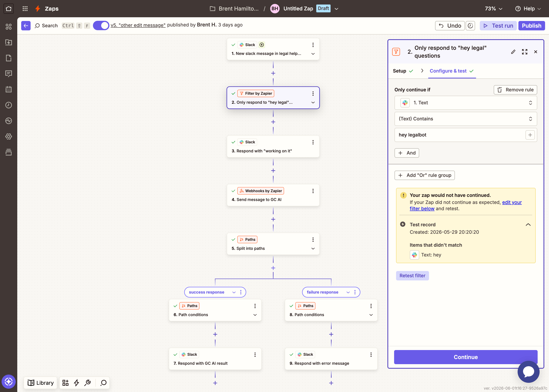Open comments icon in sidebar
This screenshot has height=392, width=549.
[9, 74]
